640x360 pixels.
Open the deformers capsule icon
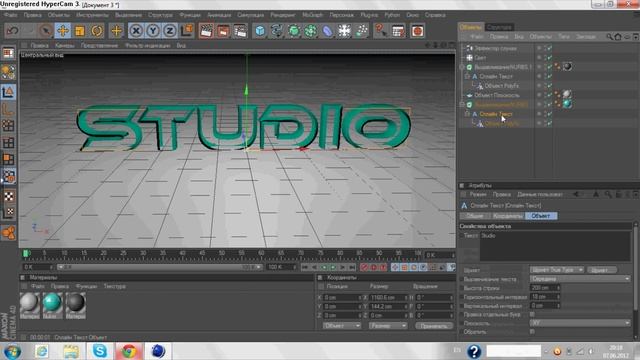pyautogui.click(x=327, y=31)
